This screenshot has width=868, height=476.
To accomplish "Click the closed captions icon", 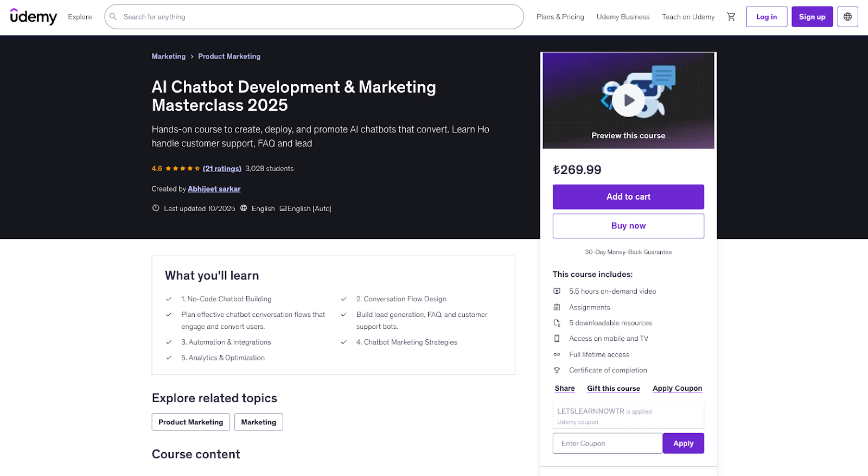I will click(x=283, y=208).
